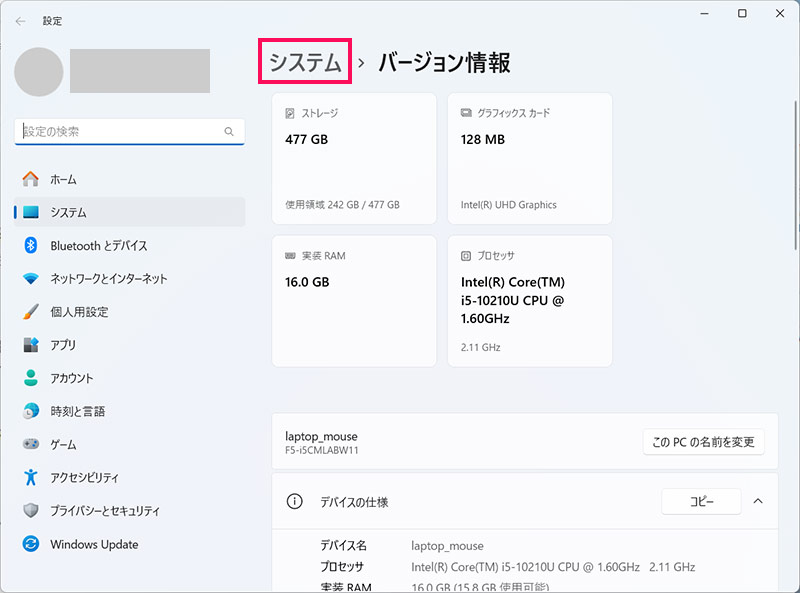Click the ホーム house icon
This screenshot has width=800, height=593.
pos(31,179)
